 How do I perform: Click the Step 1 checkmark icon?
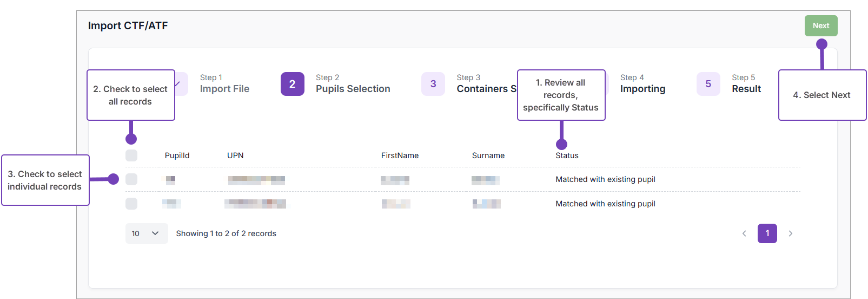pyautogui.click(x=180, y=84)
